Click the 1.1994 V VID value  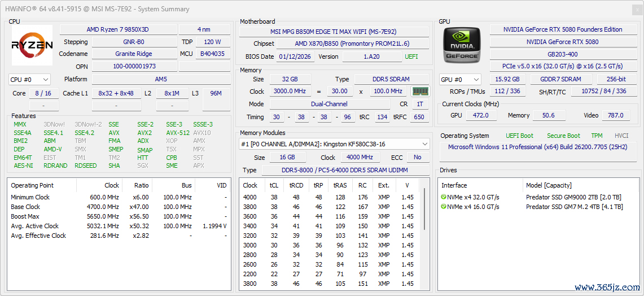pos(215,226)
